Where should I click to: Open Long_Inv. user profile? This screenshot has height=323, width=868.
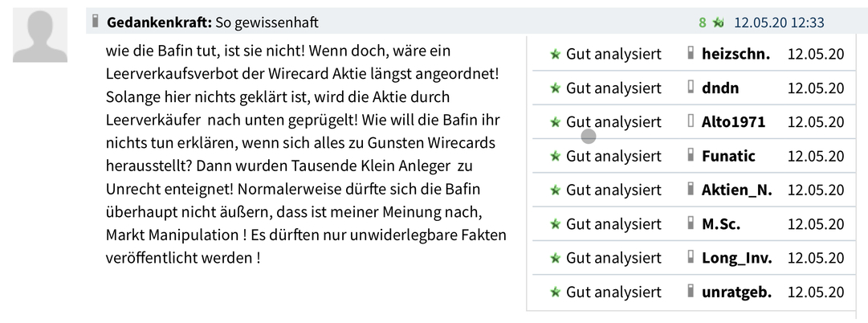(x=736, y=258)
